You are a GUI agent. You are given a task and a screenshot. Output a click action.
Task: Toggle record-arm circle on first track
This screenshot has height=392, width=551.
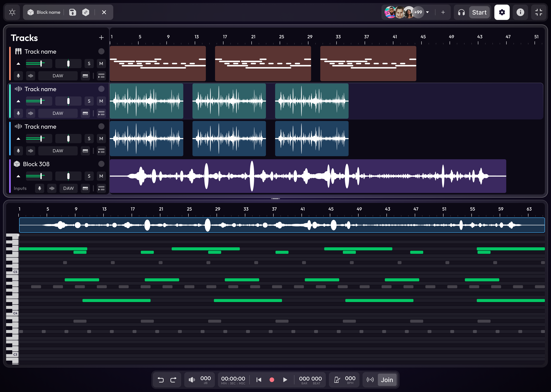click(101, 51)
